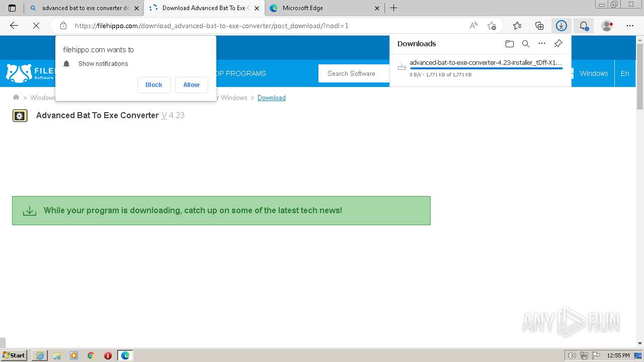
Task: Switch to advanced bat to exe converter search tab
Action: pos(84,8)
